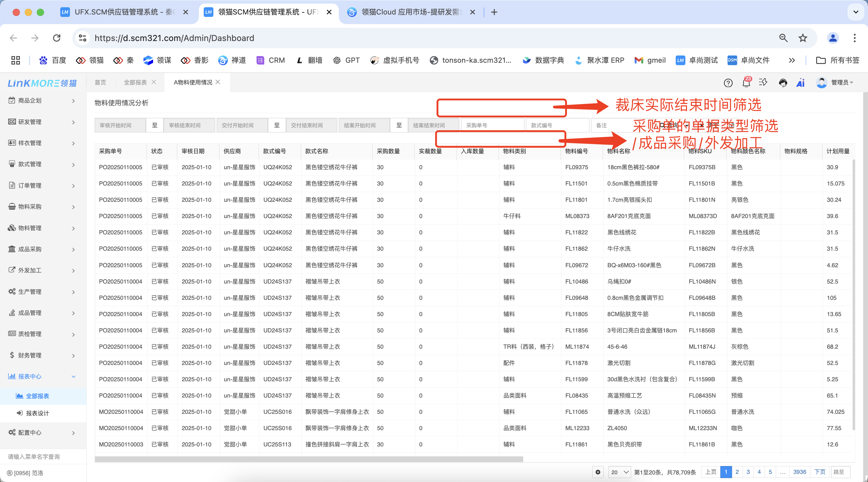The height and width of the screenshot is (482, 868).
Task: Go to the 下页 next page
Action: click(819, 472)
